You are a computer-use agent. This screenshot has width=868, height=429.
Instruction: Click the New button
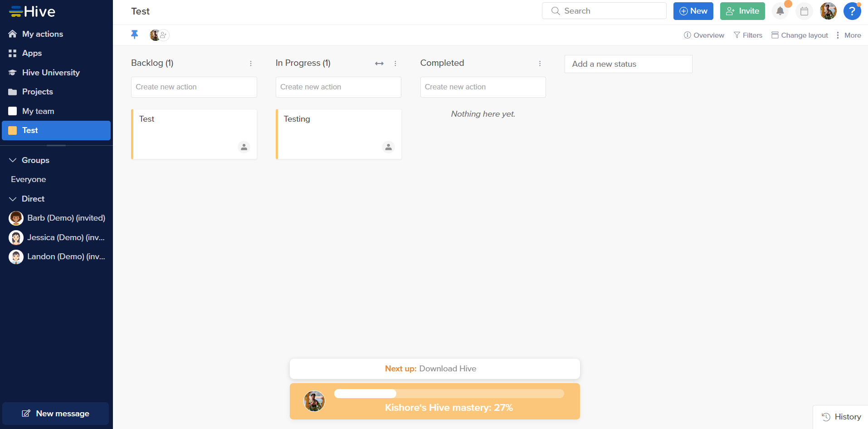click(x=693, y=11)
